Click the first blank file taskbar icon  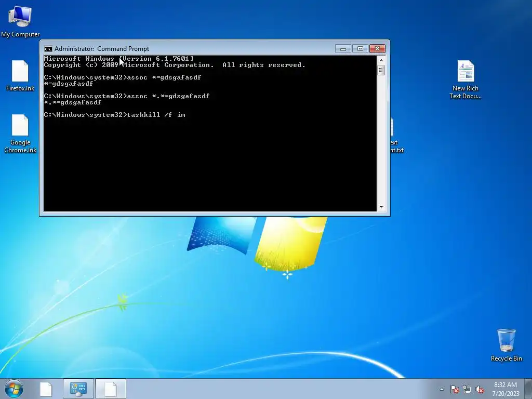coord(46,389)
